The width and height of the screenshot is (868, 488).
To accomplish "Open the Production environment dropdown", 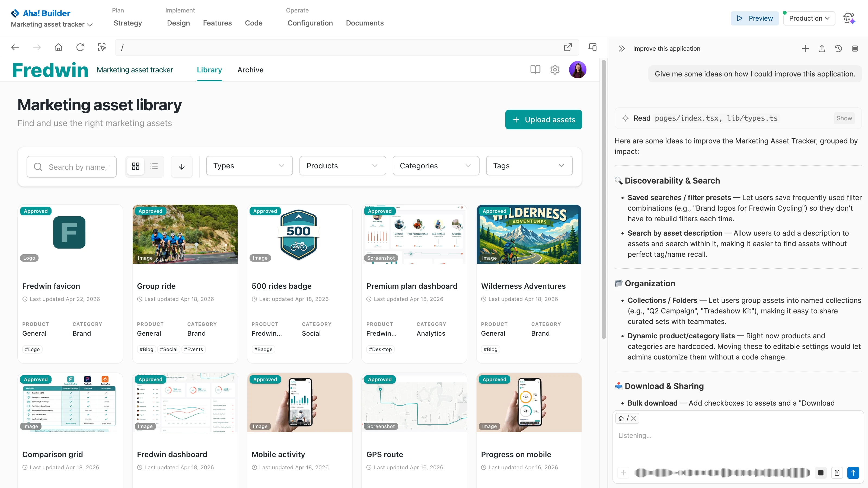I will coord(809,18).
